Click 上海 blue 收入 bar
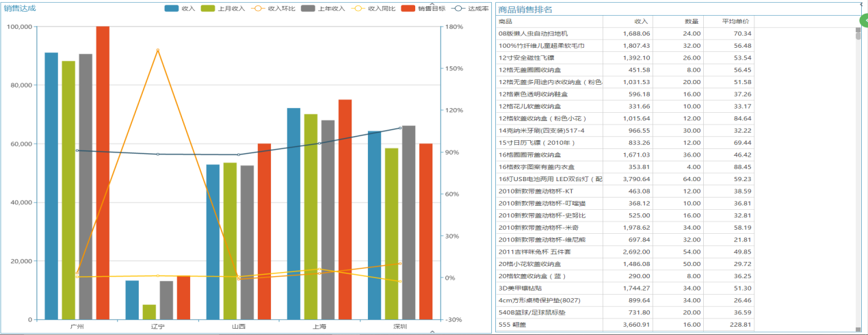868x335 pixels. coord(293,214)
